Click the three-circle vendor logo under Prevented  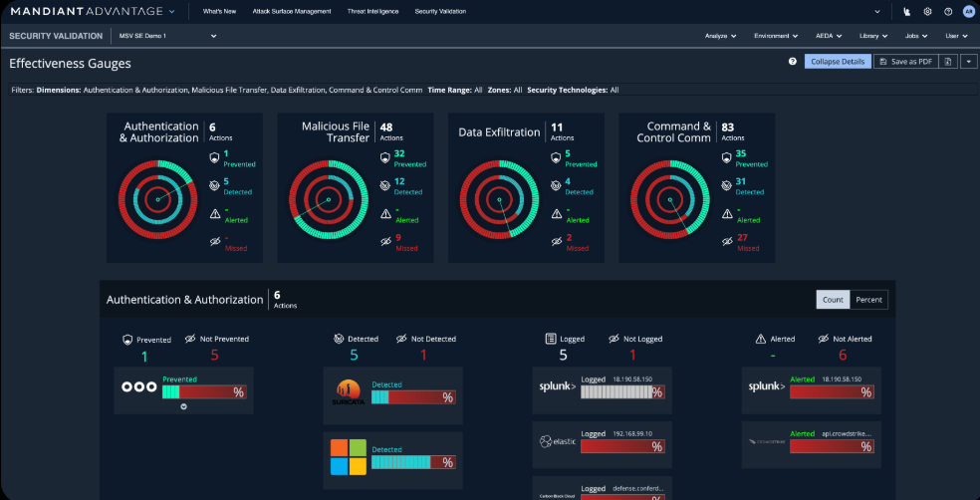(138, 386)
